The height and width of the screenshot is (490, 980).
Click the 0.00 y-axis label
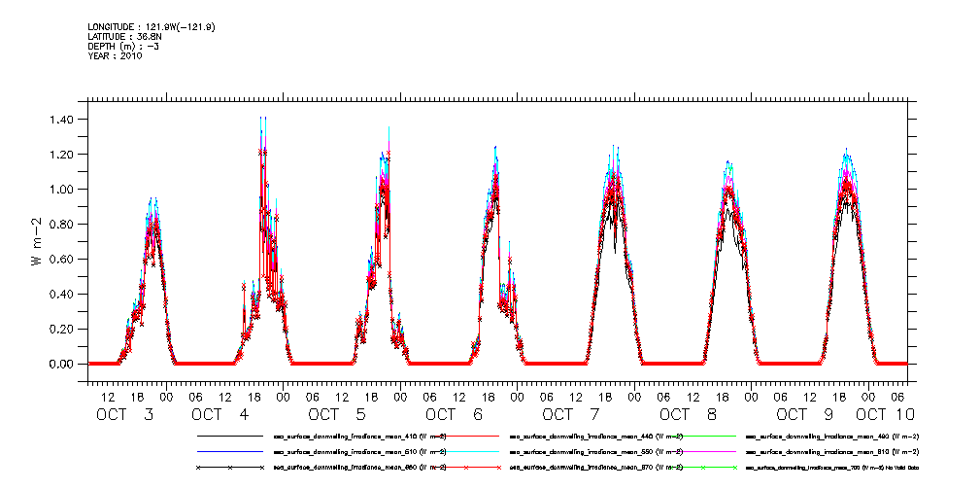point(61,364)
